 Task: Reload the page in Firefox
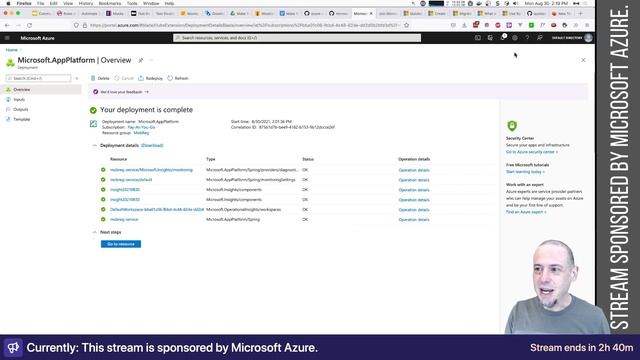[x=29, y=25]
